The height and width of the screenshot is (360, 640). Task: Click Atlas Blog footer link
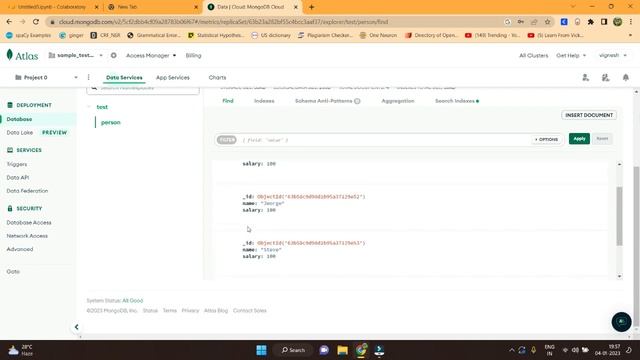click(216, 311)
